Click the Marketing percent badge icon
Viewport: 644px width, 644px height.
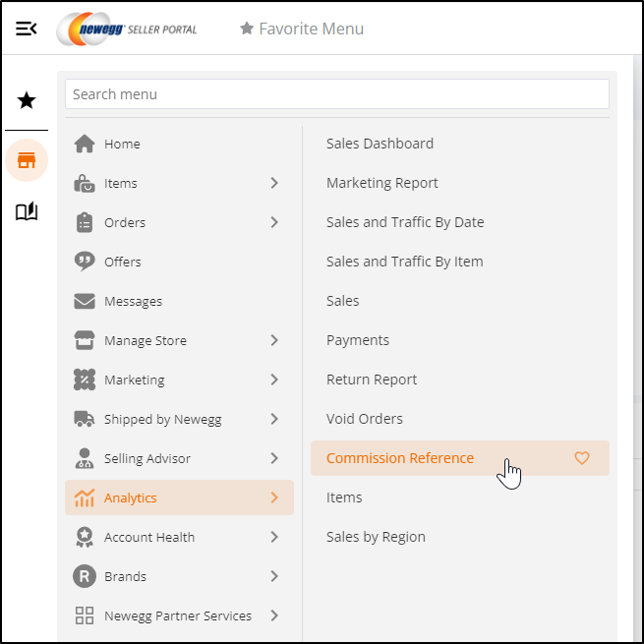tap(85, 380)
